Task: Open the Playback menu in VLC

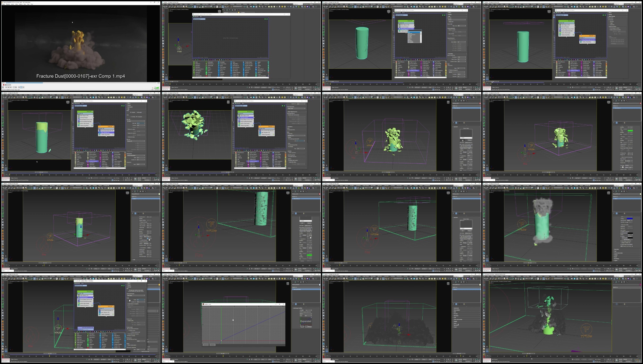Action: coord(8,4)
